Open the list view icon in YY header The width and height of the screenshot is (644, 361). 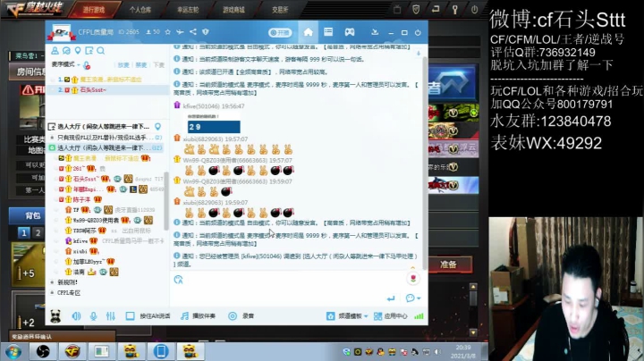point(328,32)
